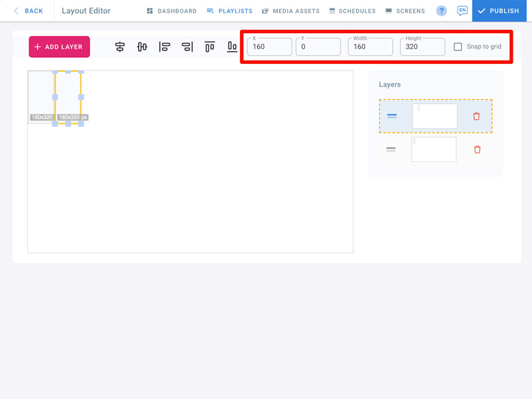Open the EN language selector

(462, 11)
